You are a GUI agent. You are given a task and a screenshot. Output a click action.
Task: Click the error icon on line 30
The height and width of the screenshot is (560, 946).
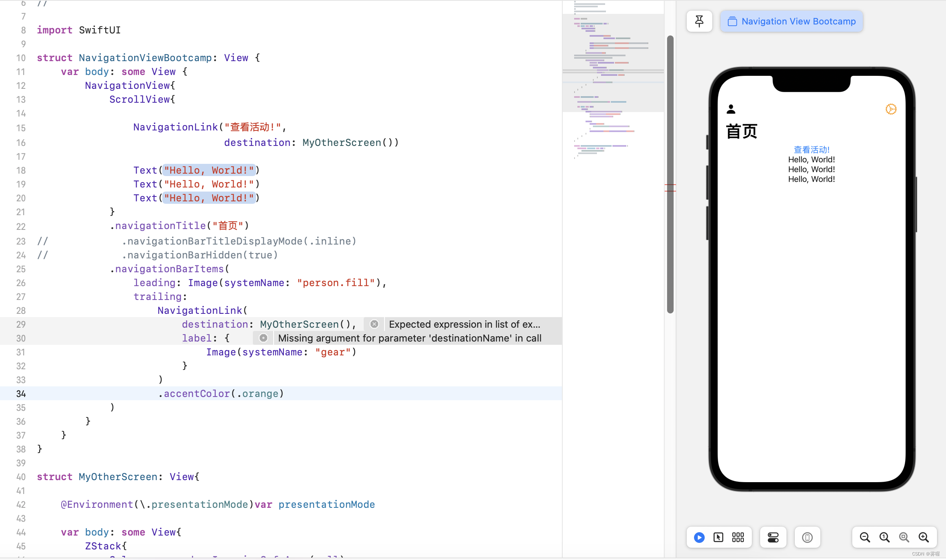[263, 338]
